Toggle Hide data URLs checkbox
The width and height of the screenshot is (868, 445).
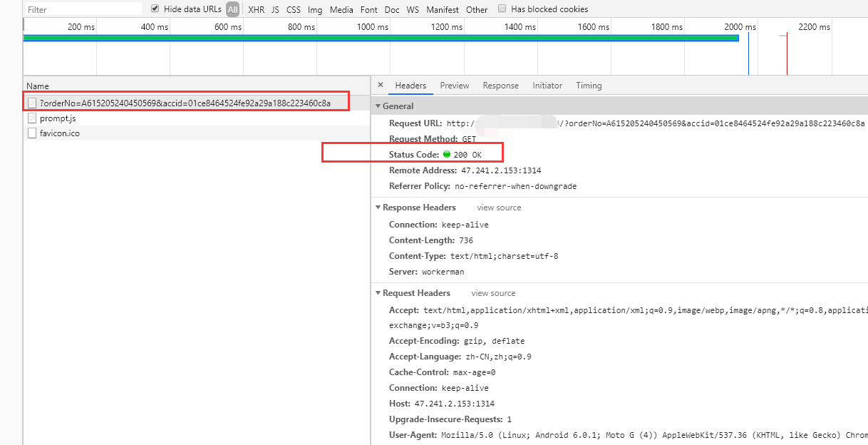pyautogui.click(x=155, y=9)
